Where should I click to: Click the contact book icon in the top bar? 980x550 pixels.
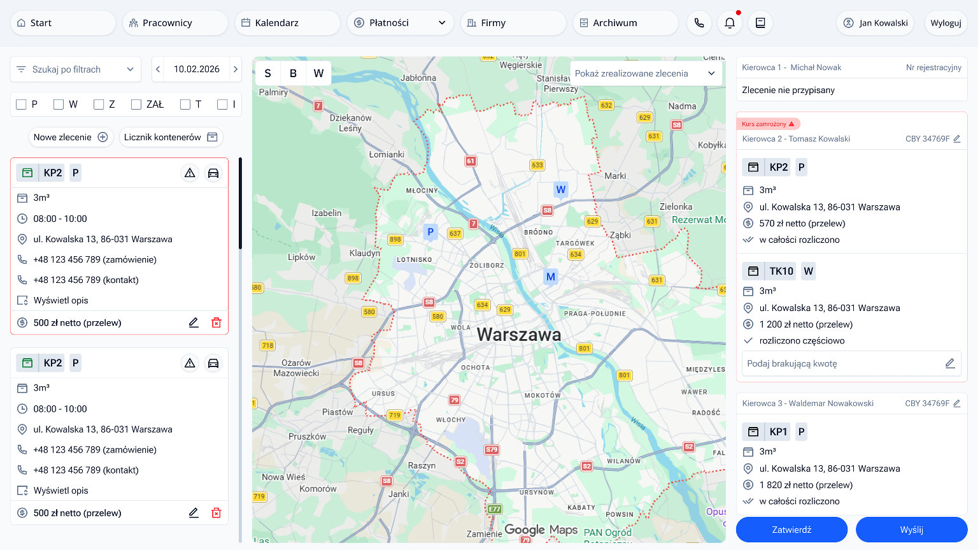click(760, 22)
